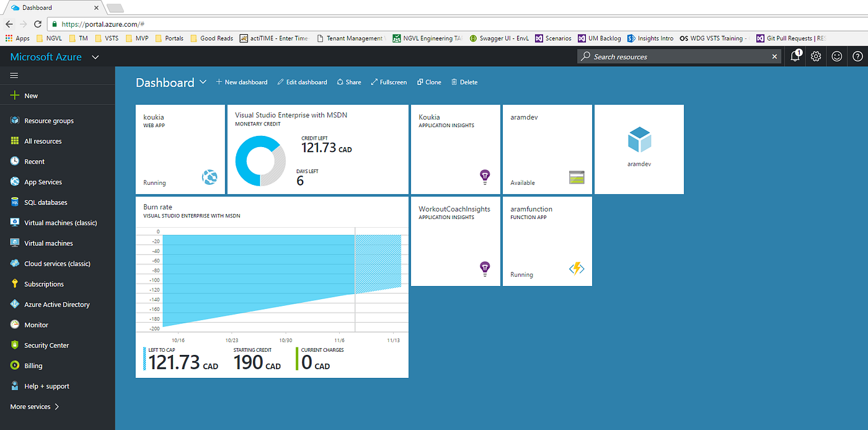Image resolution: width=868 pixels, height=430 pixels.
Task: Clear the search box with the X icon
Action: point(774,56)
